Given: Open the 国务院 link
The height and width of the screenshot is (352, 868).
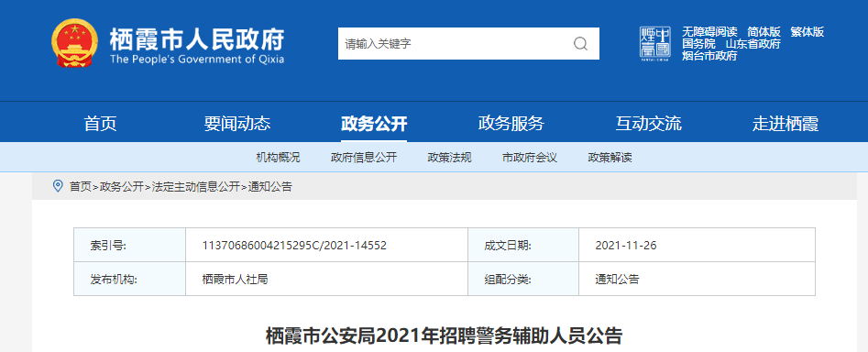Looking at the screenshot, I should pyautogui.click(x=698, y=44).
